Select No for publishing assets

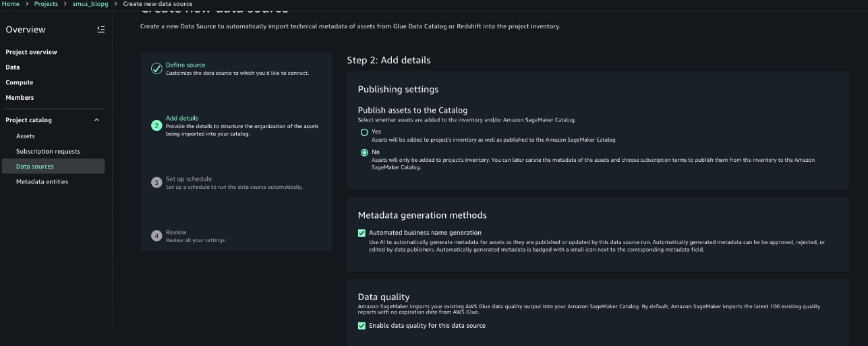pyautogui.click(x=364, y=152)
